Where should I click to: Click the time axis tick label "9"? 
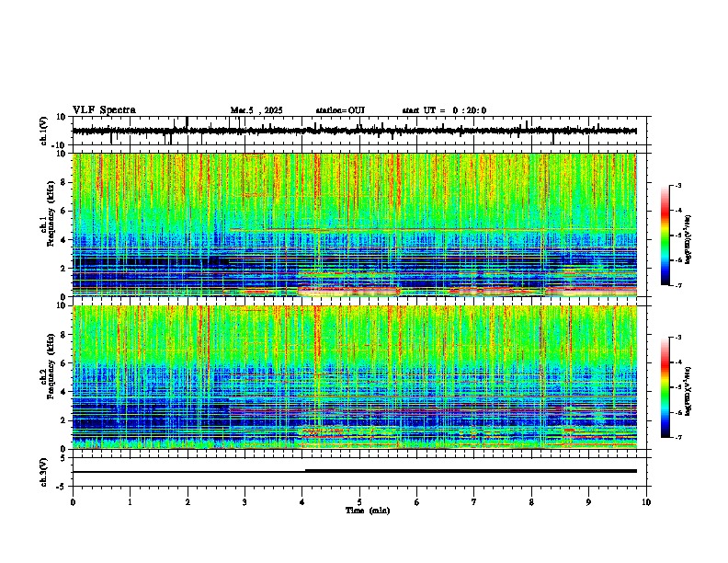pyautogui.click(x=588, y=502)
